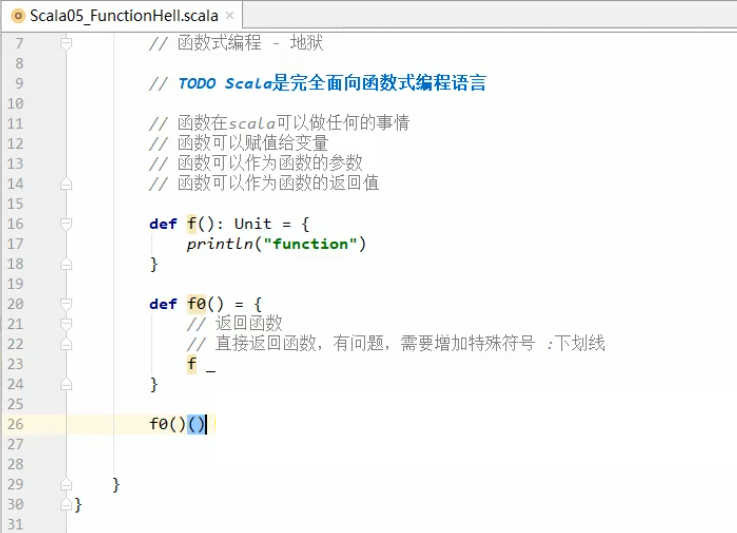Screen dimensions: 737x533
Task: Collapse comment block fold marker at line 7
Action: [66, 43]
